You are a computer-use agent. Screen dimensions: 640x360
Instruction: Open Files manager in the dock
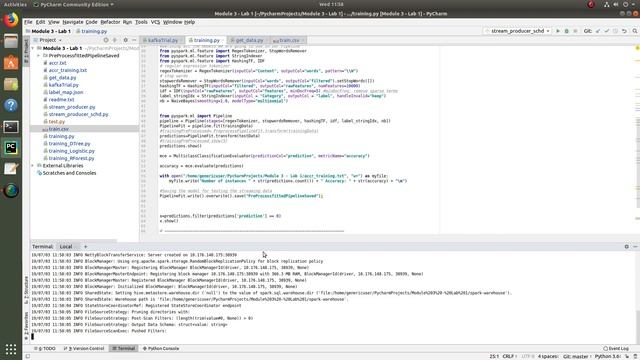coord(11,41)
